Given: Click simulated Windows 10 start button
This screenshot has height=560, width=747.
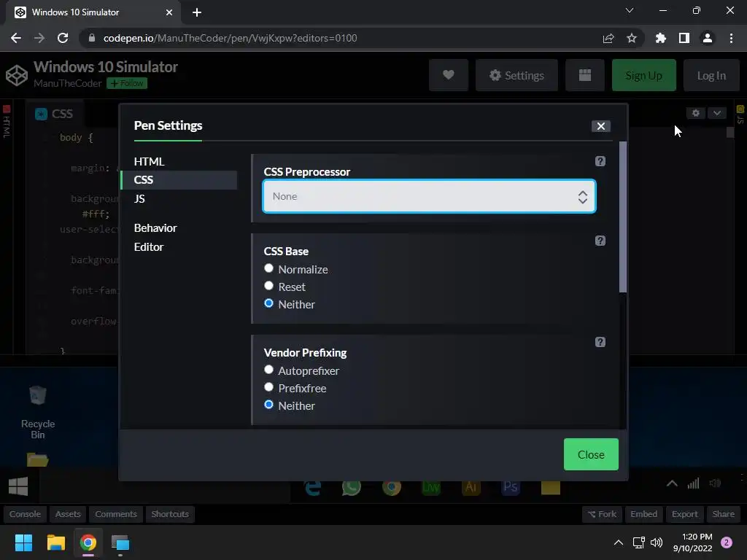Looking at the screenshot, I should (18, 486).
